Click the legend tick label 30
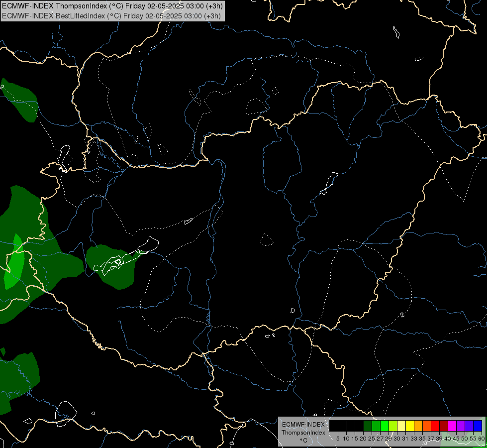This screenshot has width=487, height=448. [397, 439]
